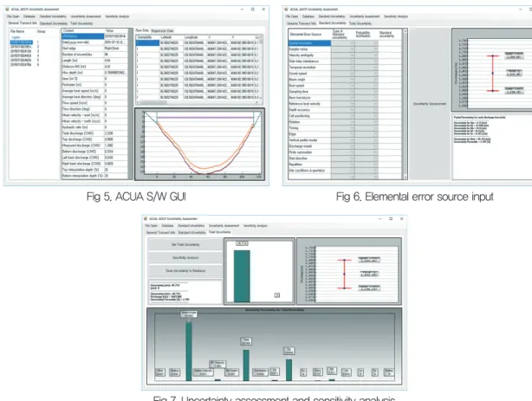Select Site conditions & operator row
The image size is (532, 401).
(309, 171)
